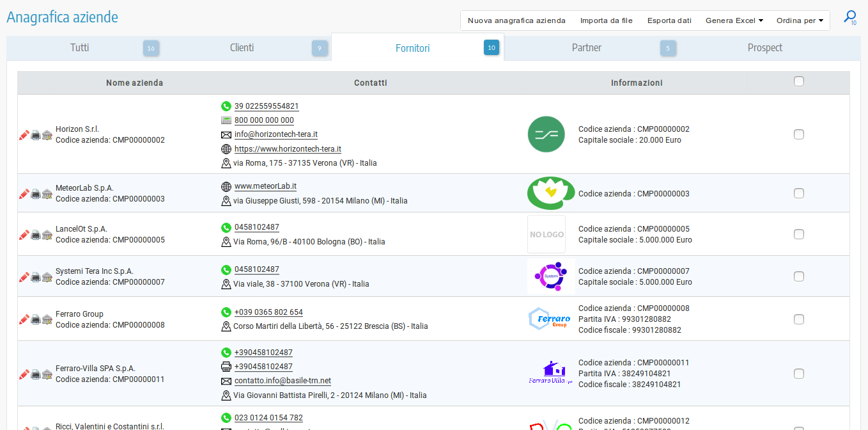Image resolution: width=868 pixels, height=430 pixels.
Task: Edit Horizon S.r.l. with the pencil icon
Action: (x=24, y=135)
